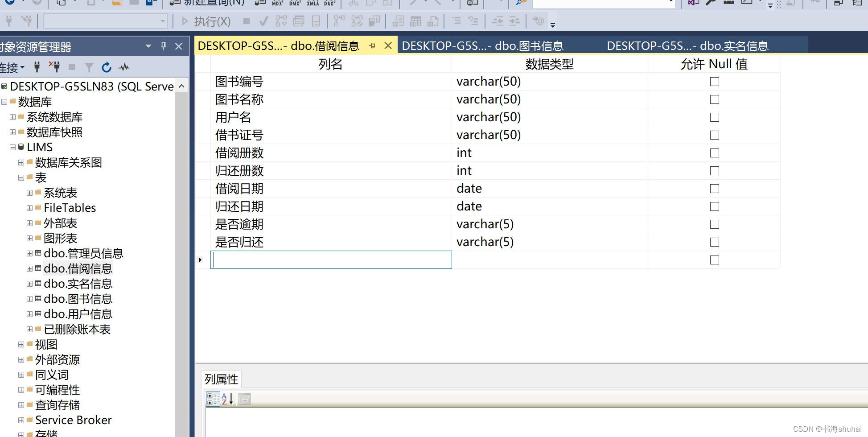
Task: Click the Disconnect icon in Object Explorer
Action: (54, 67)
